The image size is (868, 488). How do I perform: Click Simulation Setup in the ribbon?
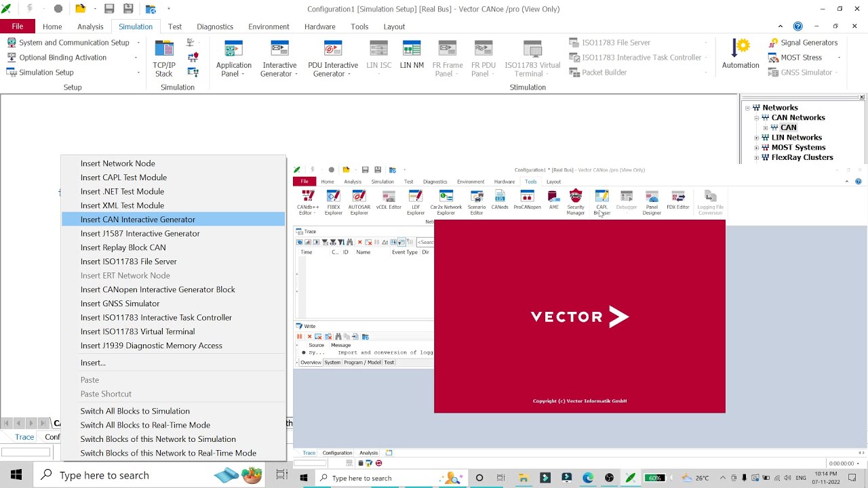[41, 73]
